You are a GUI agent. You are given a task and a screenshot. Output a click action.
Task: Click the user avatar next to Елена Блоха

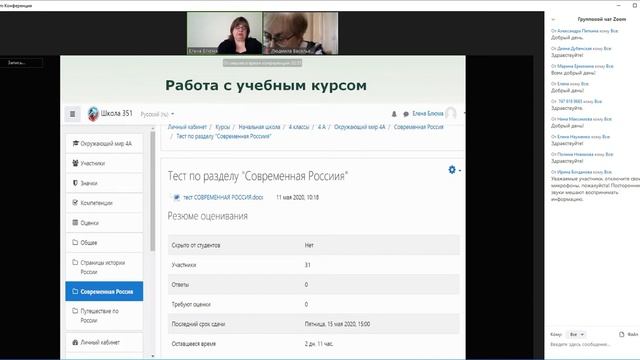point(451,113)
